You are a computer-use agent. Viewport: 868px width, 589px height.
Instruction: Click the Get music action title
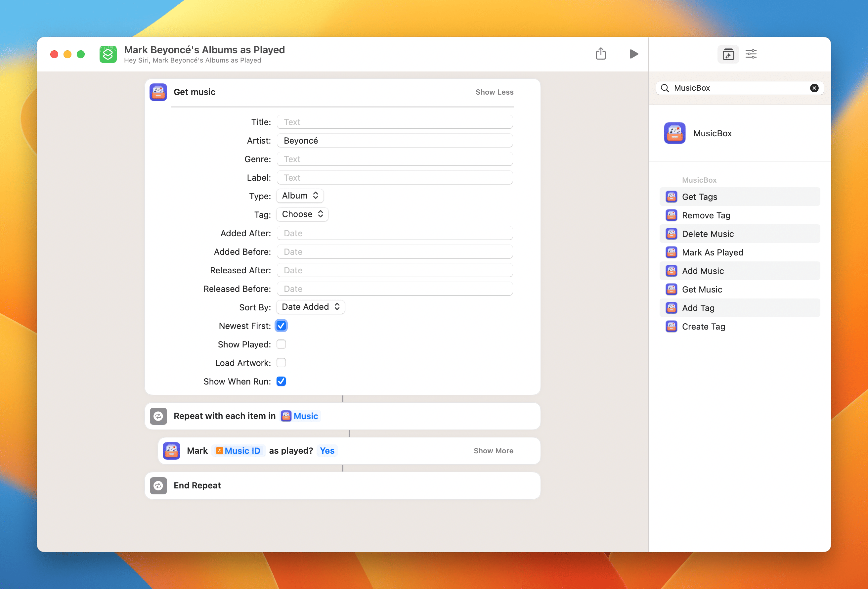coord(194,92)
